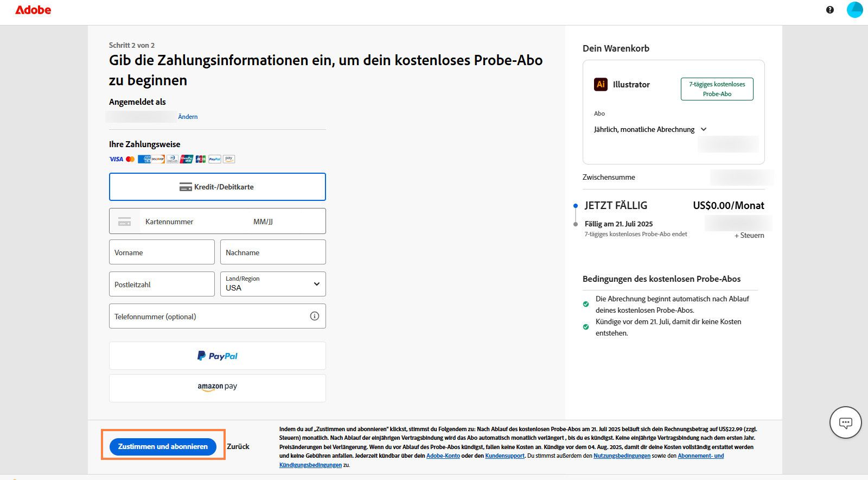This screenshot has width=868, height=480.
Task: Select PayPal as payment method
Action: coord(217,356)
